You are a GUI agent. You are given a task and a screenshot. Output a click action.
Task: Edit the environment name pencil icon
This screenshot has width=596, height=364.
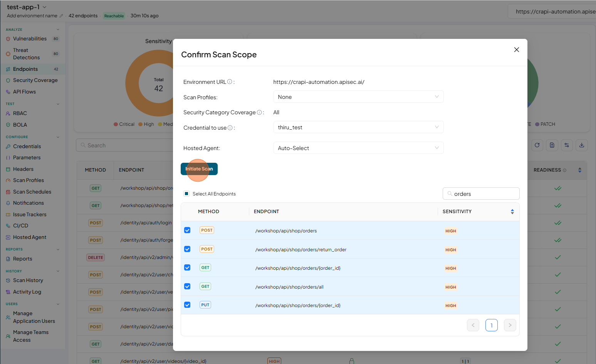point(61,16)
